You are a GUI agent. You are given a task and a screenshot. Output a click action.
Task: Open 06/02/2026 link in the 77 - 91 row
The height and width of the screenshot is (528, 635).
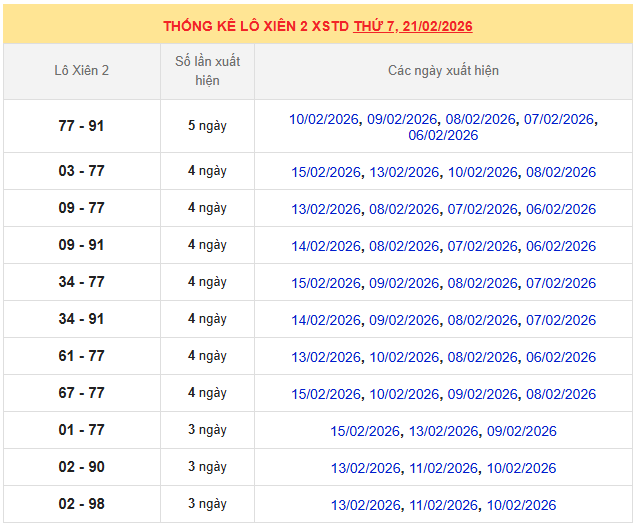point(443,135)
